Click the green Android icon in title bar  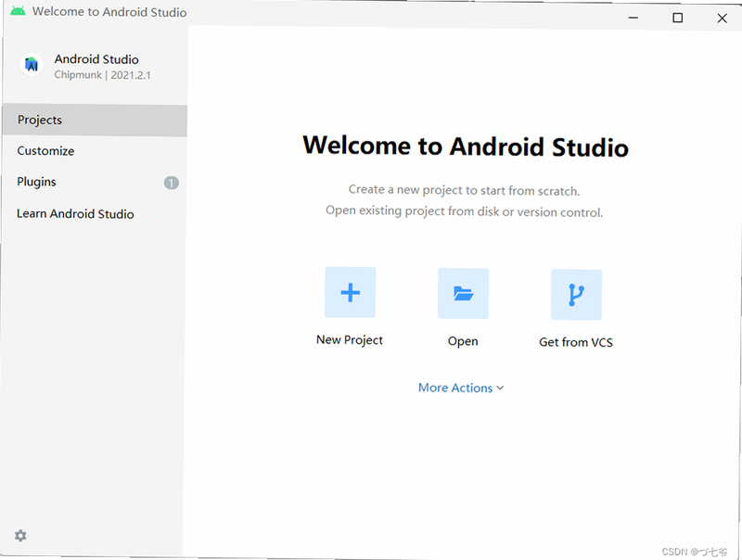(18, 11)
